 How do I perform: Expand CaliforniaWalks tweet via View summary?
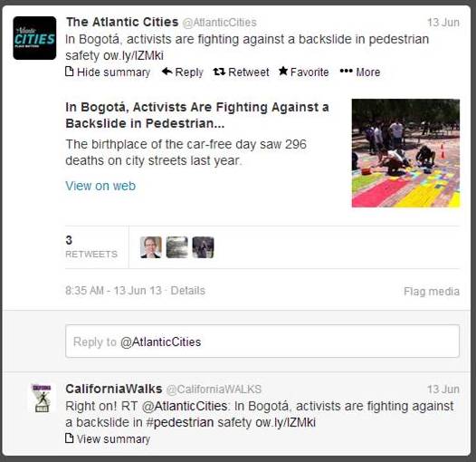click(108, 438)
